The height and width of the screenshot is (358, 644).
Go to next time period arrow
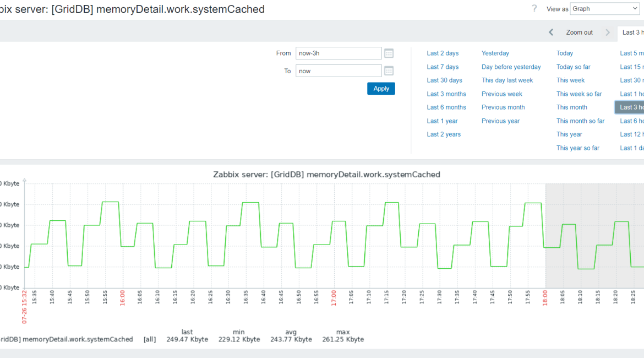608,32
